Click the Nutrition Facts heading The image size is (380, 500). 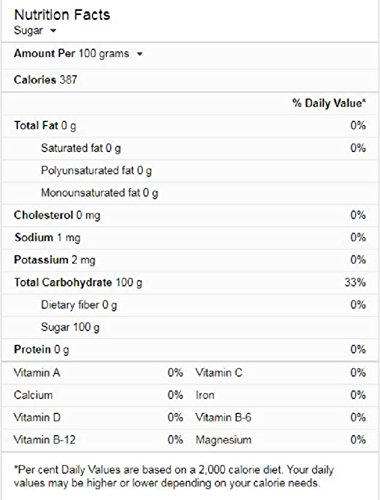pos(62,15)
